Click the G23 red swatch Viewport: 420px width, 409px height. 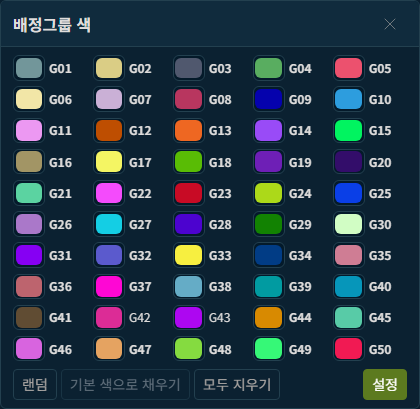click(x=189, y=193)
